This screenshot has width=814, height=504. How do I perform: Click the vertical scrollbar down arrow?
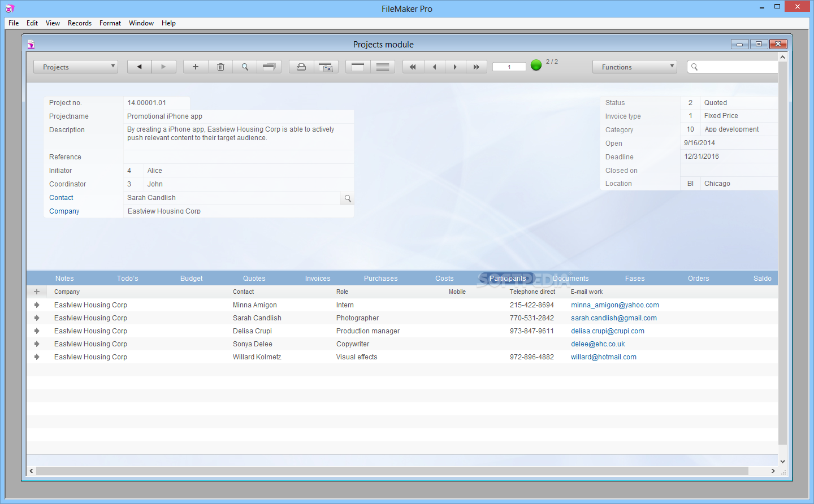click(x=782, y=461)
